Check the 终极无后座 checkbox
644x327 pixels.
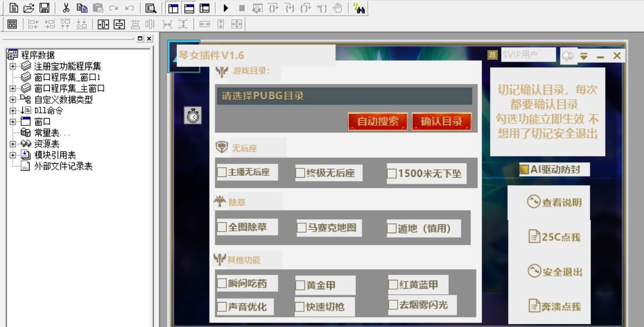pos(300,173)
